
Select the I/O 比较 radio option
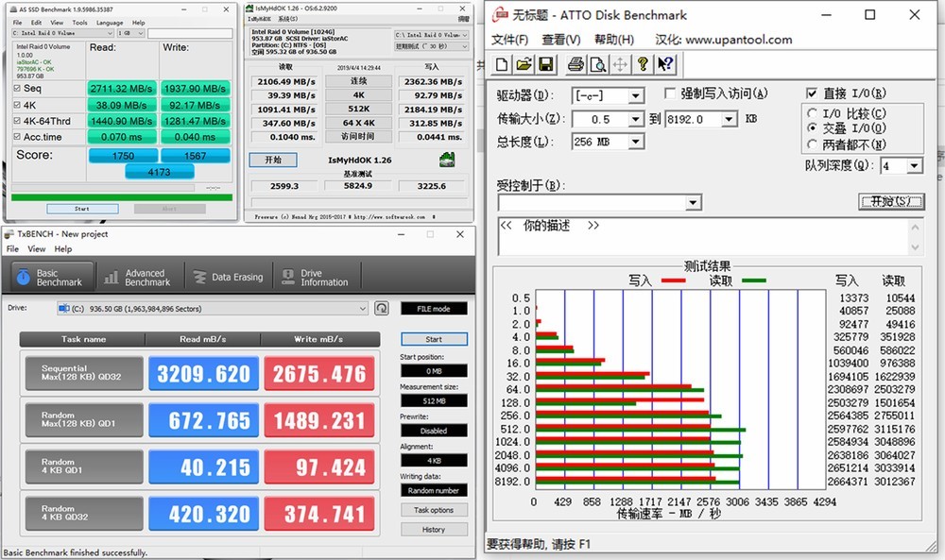(812, 113)
